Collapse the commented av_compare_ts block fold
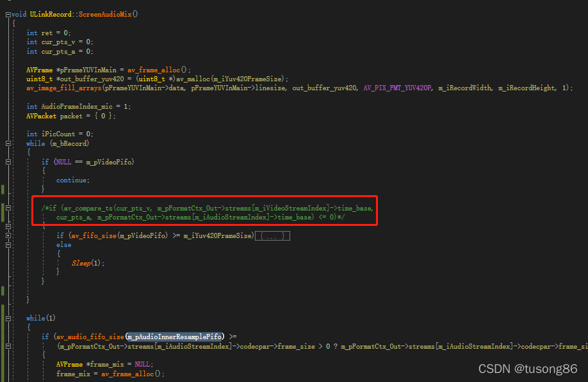Screen dimensions: 588x382 8,208
